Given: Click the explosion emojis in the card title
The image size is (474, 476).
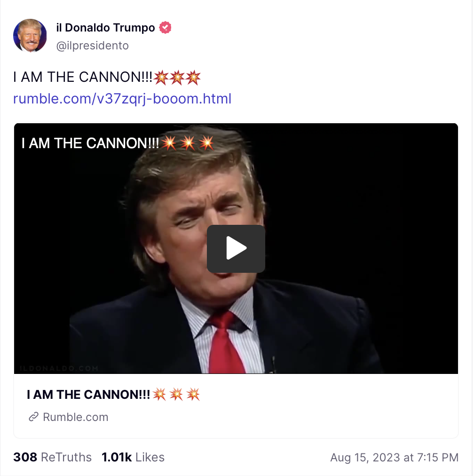Looking at the screenshot, I should 176,395.
